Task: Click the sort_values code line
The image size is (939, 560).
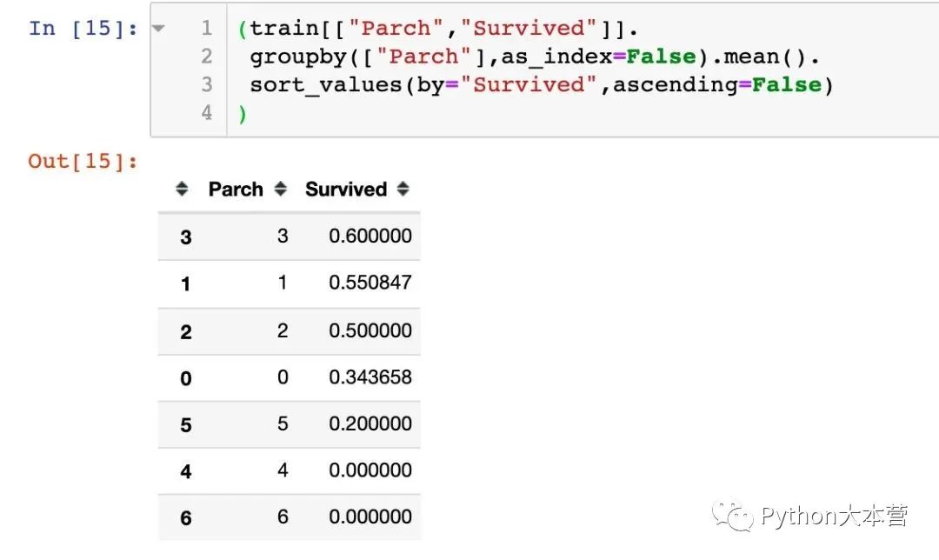Action: [x=542, y=85]
